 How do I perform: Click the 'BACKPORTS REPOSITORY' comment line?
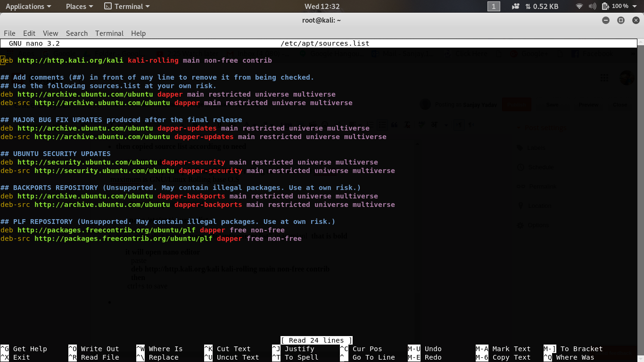[x=181, y=188]
